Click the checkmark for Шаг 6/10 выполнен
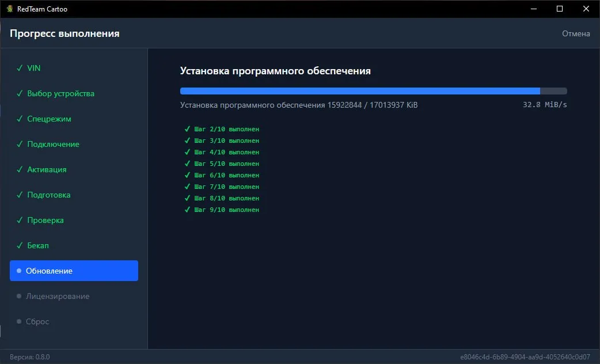This screenshot has height=364, width=600. (187, 175)
